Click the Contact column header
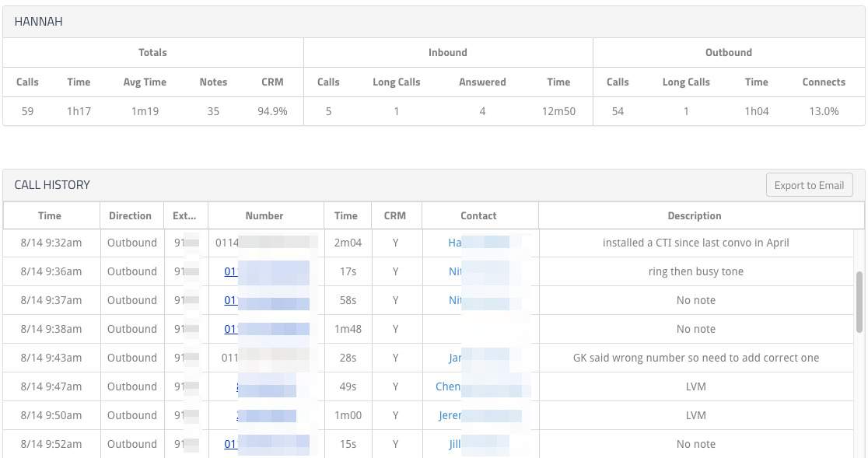The image size is (868, 458). coord(479,215)
